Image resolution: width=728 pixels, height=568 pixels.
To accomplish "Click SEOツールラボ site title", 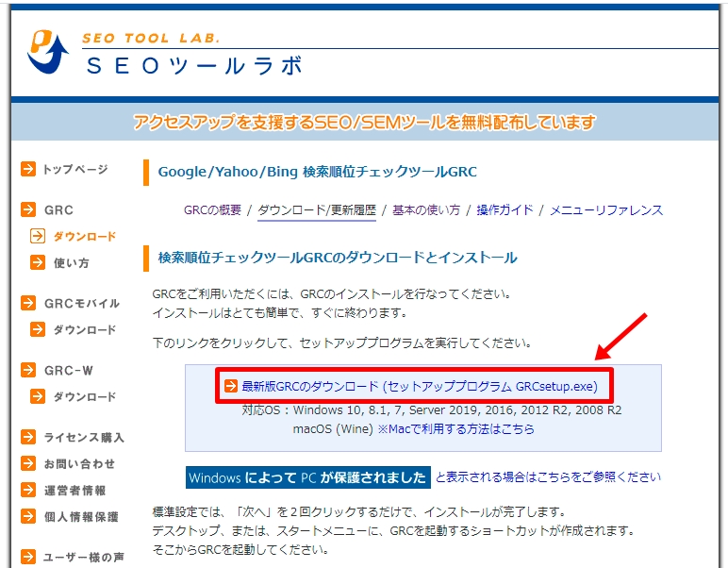I will [x=194, y=65].
